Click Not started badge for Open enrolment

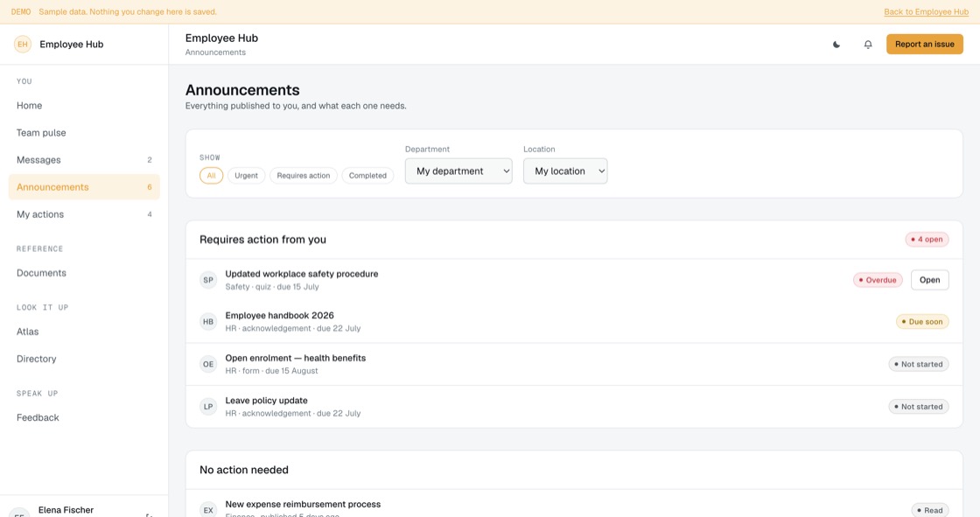pos(918,364)
